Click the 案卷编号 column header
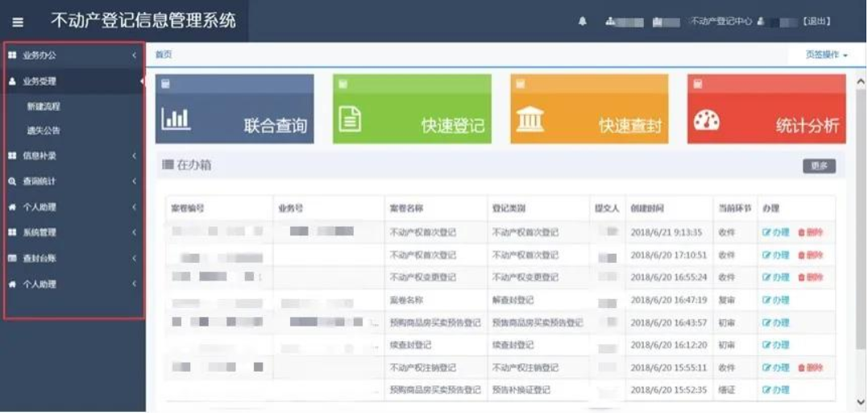868x416 pixels. [x=188, y=209]
